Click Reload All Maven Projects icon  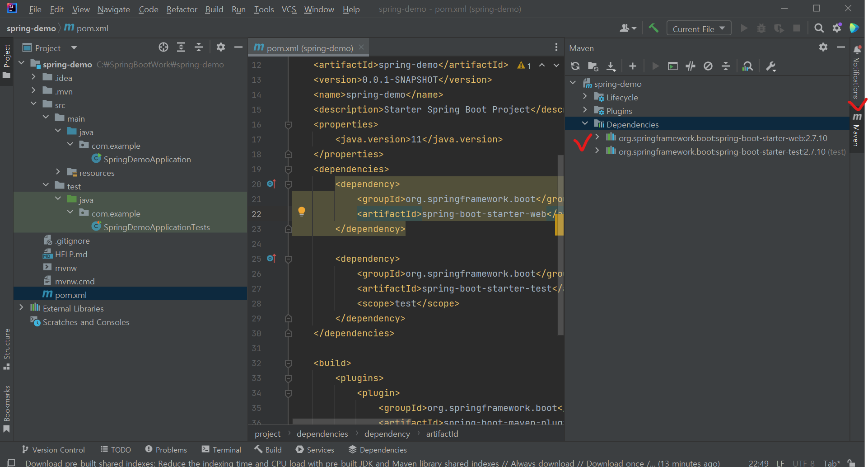point(575,66)
